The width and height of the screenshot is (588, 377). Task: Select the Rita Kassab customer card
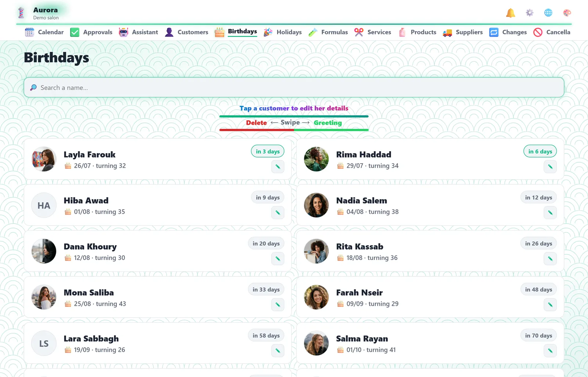(430, 251)
